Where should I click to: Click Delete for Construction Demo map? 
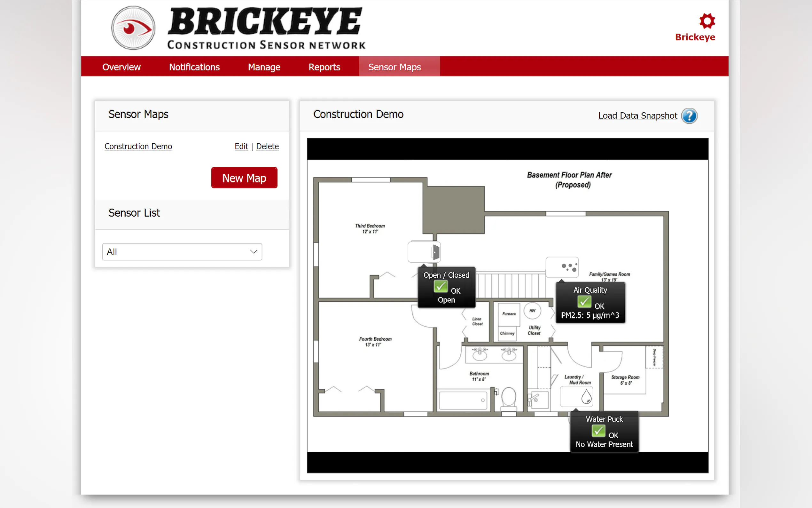pyautogui.click(x=267, y=147)
